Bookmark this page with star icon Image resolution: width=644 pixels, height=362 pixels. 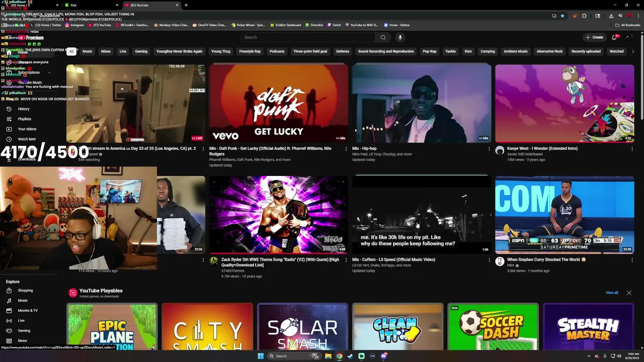coord(562,16)
